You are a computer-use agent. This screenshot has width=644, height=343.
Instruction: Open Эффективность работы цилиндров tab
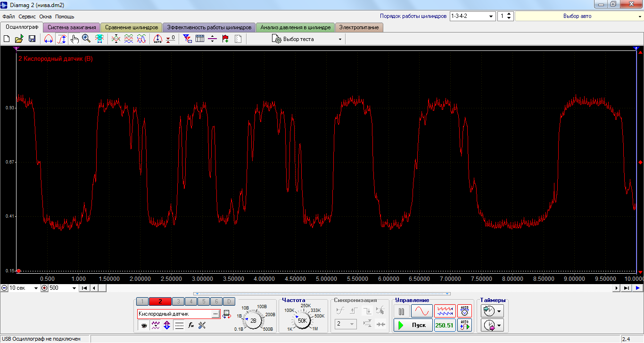pos(209,27)
